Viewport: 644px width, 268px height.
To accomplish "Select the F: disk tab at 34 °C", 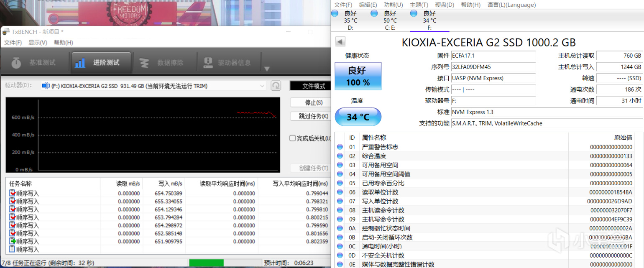I will click(429, 20).
